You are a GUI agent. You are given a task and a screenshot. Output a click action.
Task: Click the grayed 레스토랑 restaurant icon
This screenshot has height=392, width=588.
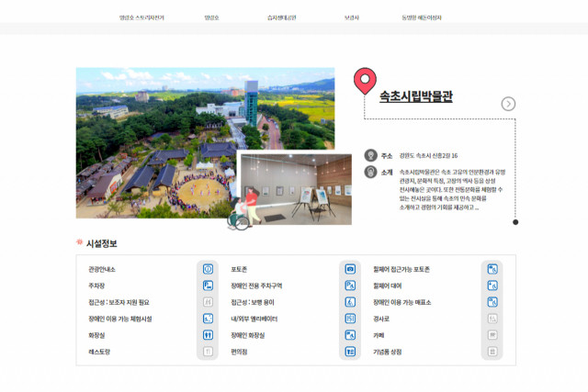coord(208,352)
